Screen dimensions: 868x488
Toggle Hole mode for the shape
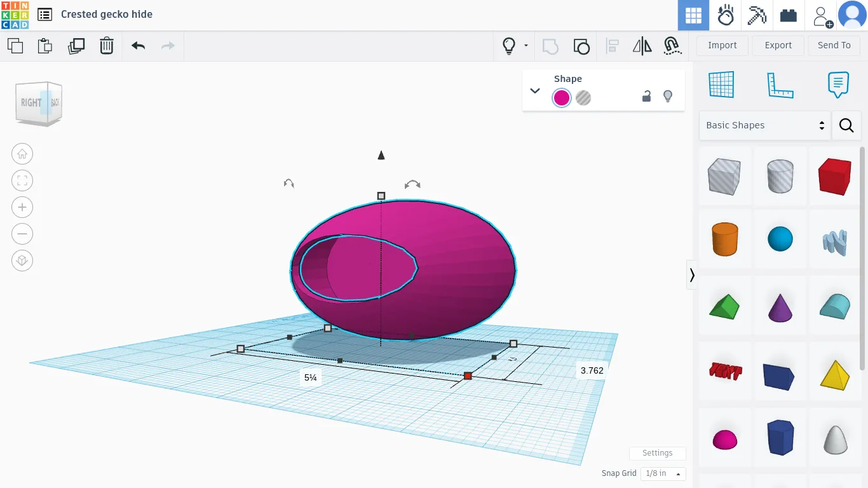[583, 98]
